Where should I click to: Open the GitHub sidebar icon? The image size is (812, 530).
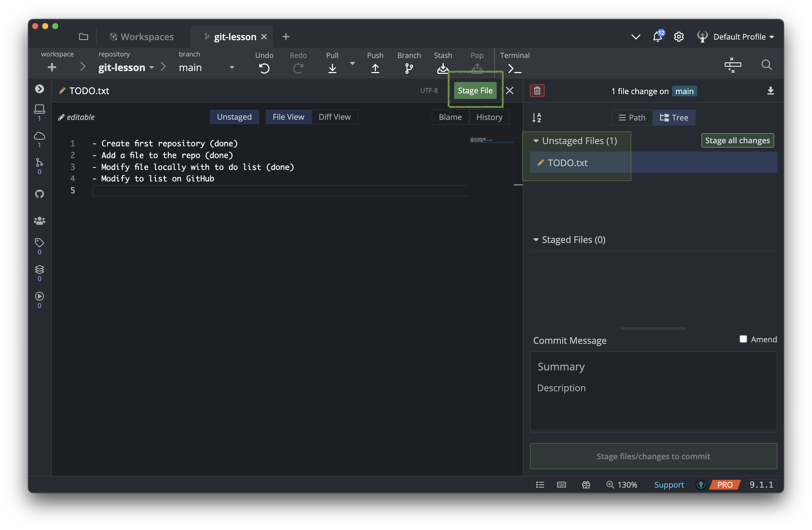click(40, 194)
